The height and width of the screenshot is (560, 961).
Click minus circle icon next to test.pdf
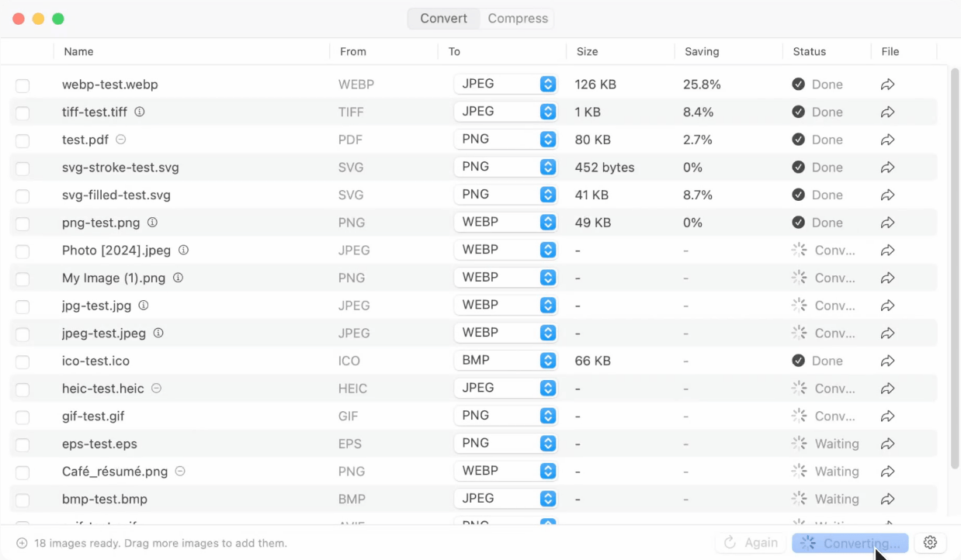tap(121, 140)
